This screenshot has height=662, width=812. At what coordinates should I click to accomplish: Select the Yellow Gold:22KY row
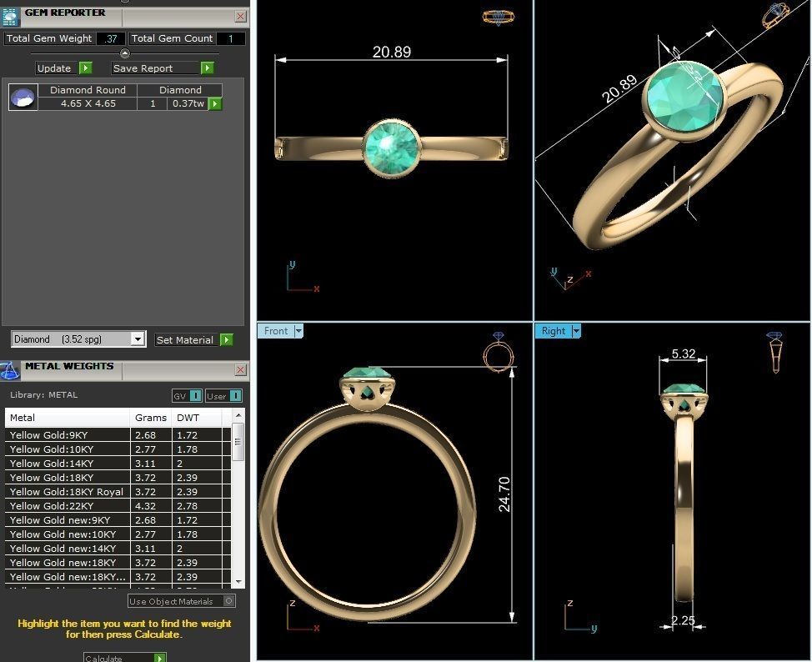click(x=118, y=506)
